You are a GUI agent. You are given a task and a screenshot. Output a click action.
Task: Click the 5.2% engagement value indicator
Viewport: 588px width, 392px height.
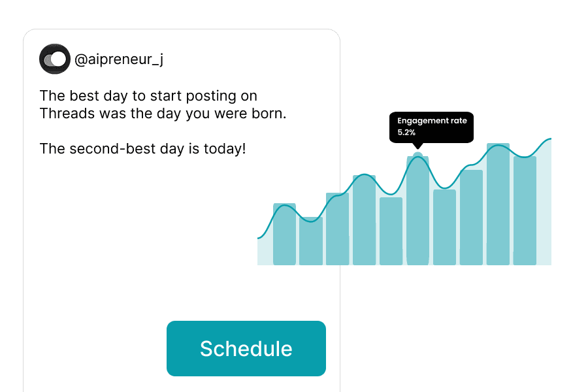tap(406, 131)
